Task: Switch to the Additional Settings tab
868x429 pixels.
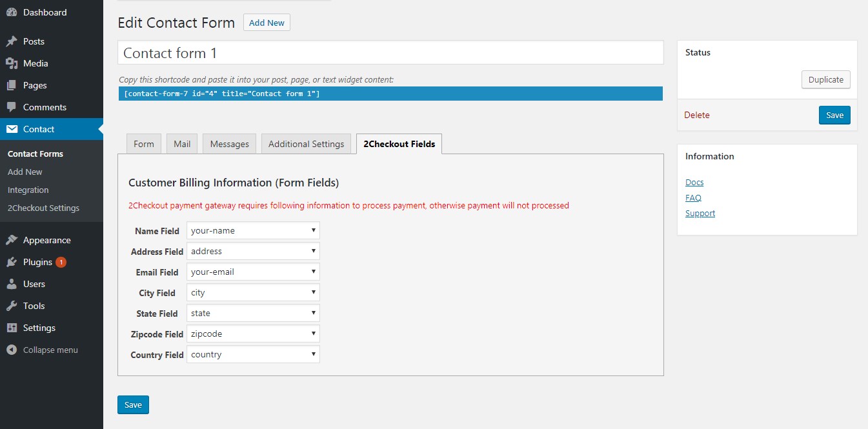Action: 306,144
